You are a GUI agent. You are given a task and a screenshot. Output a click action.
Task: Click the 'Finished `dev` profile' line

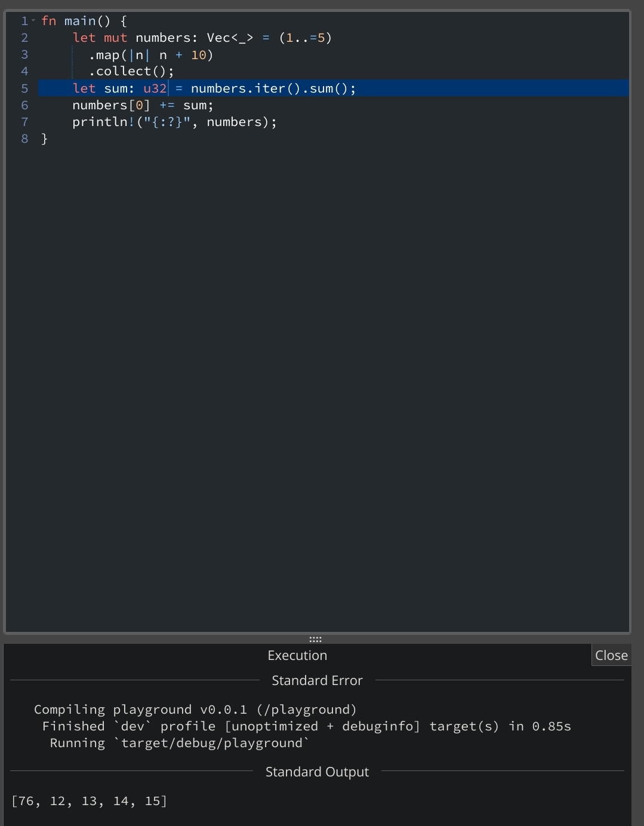(306, 726)
